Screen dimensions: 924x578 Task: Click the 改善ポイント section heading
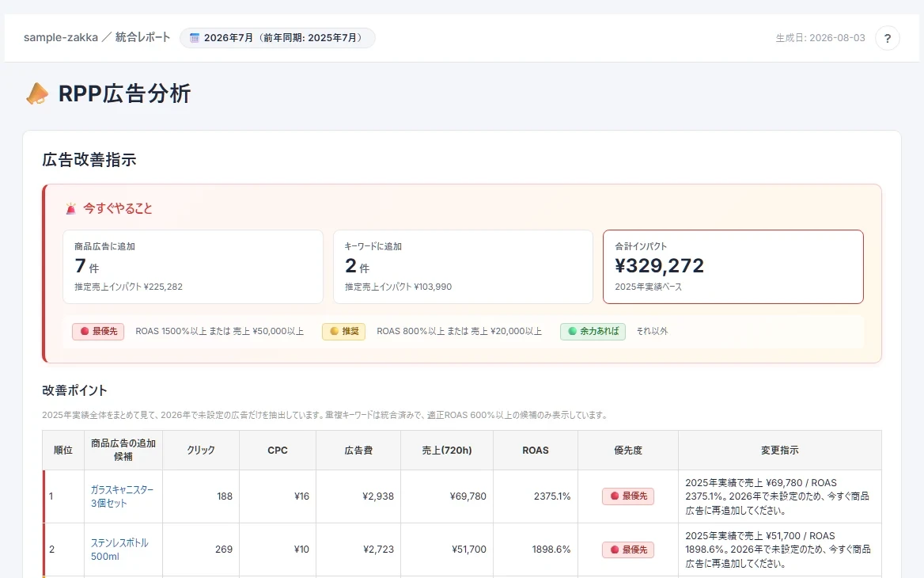click(74, 390)
